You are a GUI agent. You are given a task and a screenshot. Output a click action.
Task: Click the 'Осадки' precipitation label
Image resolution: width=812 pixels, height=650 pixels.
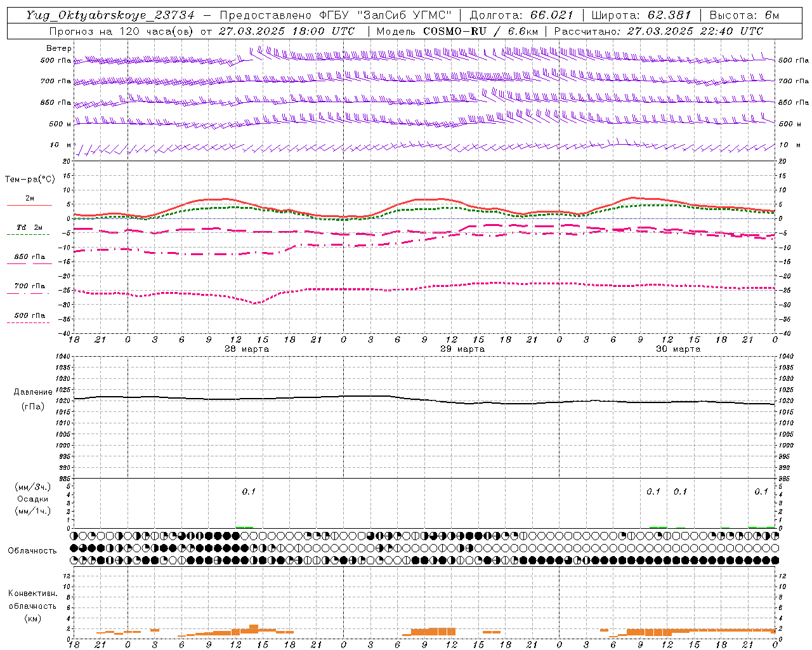33,499
